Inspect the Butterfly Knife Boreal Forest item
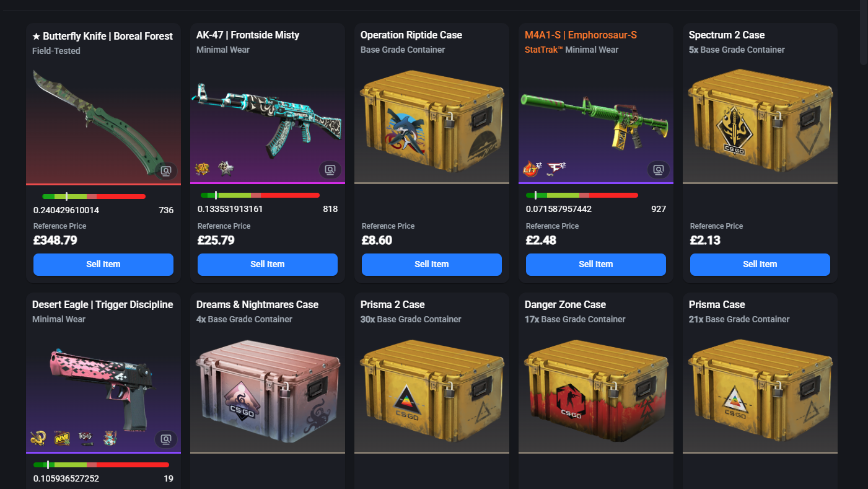 166,170
